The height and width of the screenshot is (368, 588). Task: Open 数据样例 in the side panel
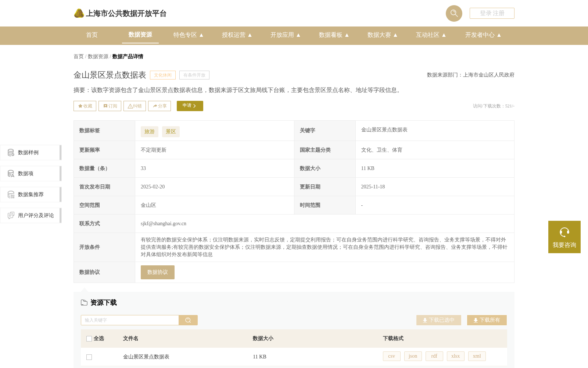point(31,153)
